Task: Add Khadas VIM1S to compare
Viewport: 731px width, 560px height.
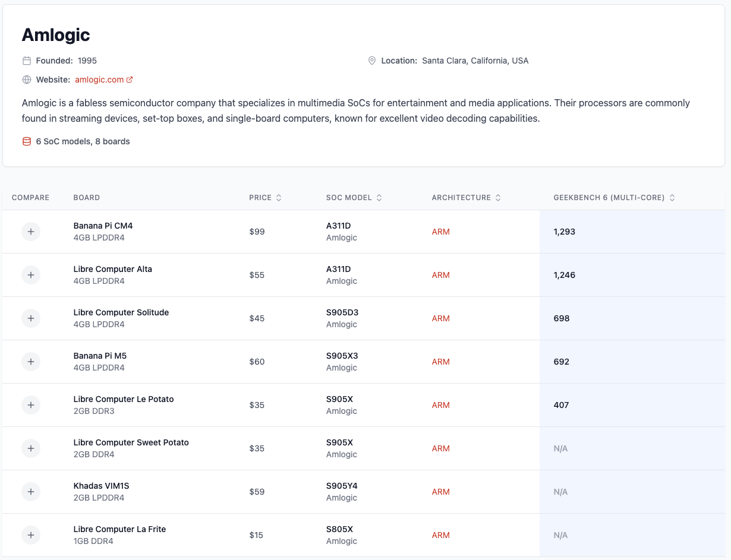Action: click(31, 492)
